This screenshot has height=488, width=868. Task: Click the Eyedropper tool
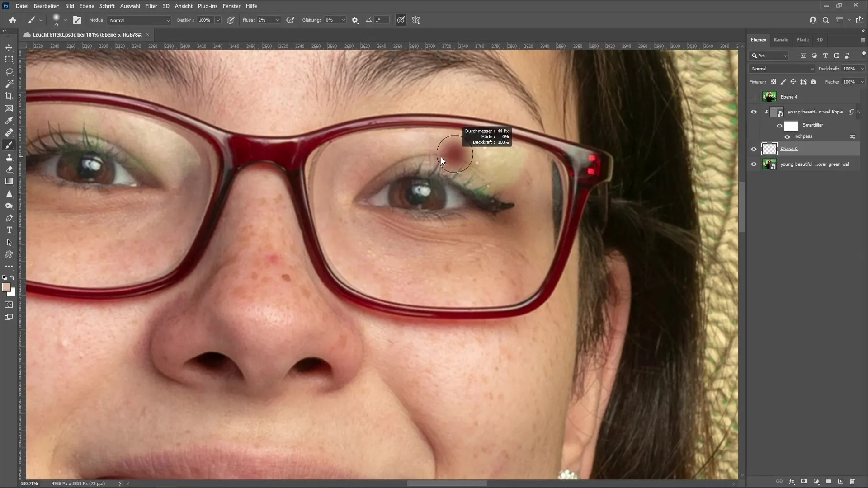pos(9,120)
